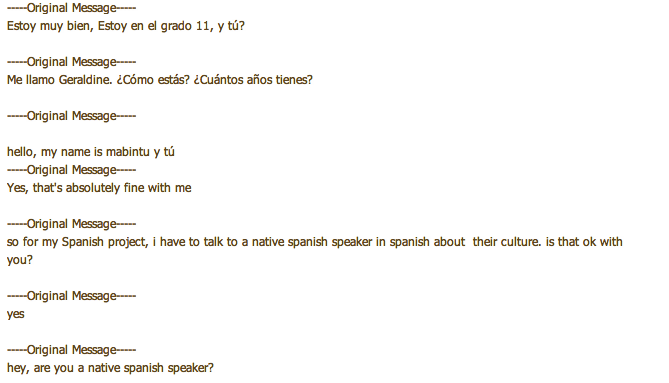Click the Original Message header above Geraldine line

point(71,62)
